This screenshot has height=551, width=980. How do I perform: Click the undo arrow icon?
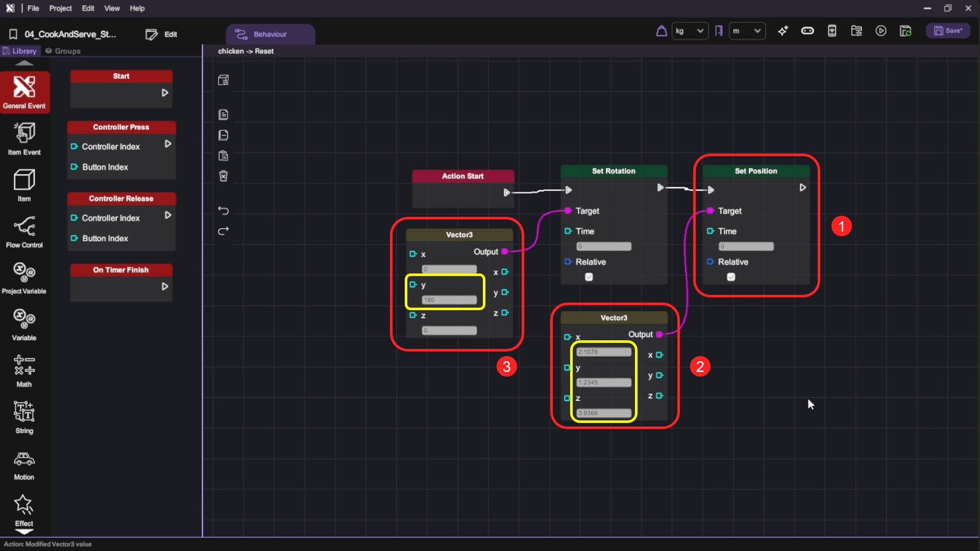point(223,210)
